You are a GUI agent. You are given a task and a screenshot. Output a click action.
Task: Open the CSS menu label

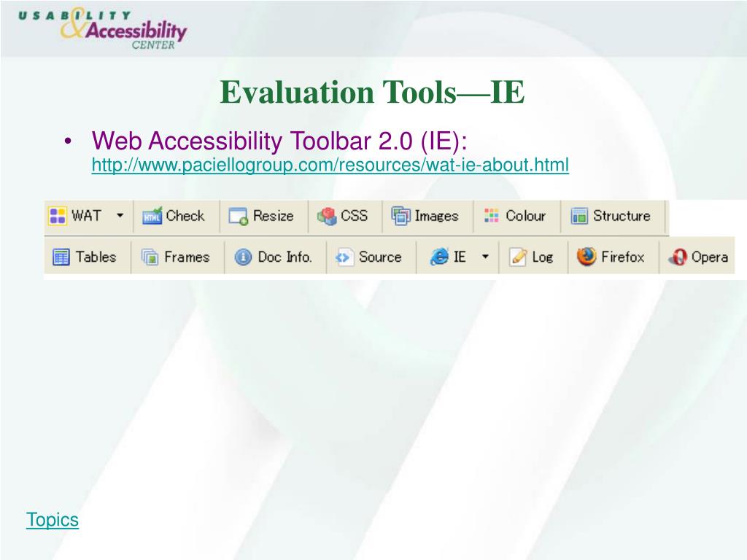(x=354, y=216)
